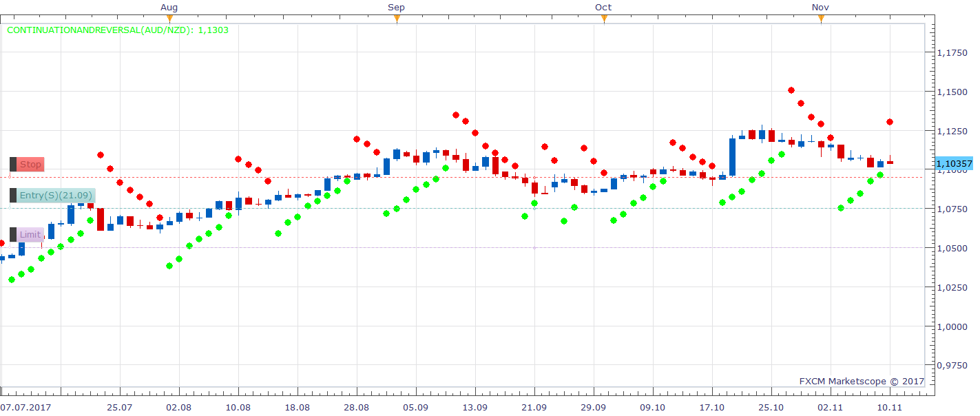This screenshot has height=416, width=980.
Task: Click the 17.10 date label
Action: click(712, 408)
